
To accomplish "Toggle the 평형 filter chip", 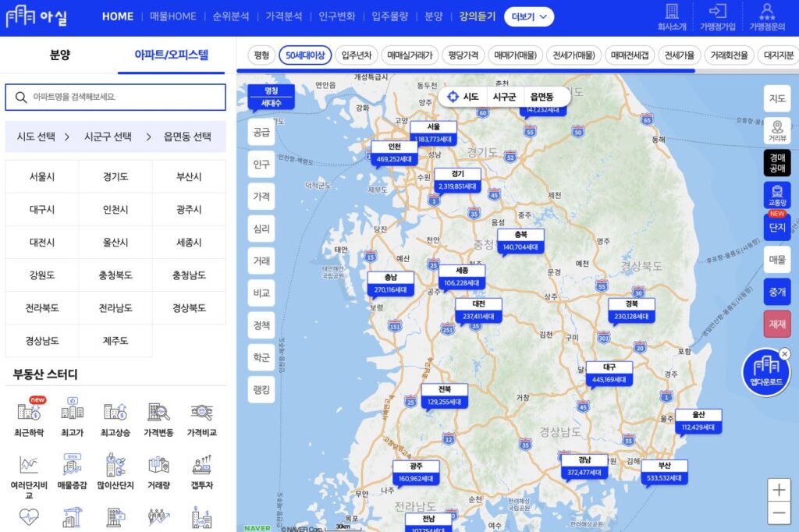I will pyautogui.click(x=261, y=55).
